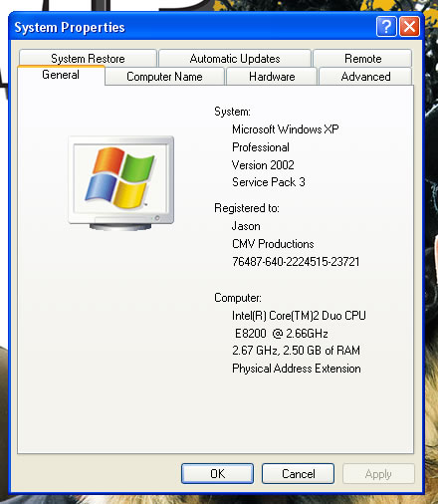Switch to the Hardware tab
Viewport: 438px width, 504px height.
pos(272,77)
